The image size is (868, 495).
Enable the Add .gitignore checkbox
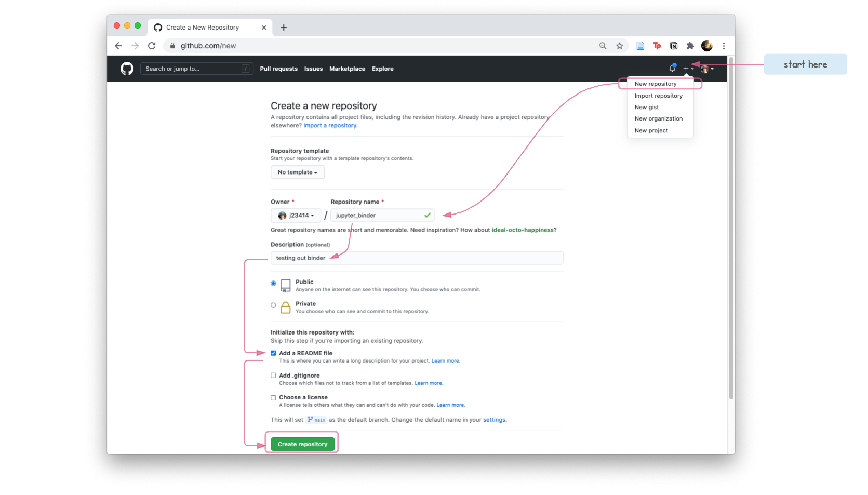tap(273, 376)
